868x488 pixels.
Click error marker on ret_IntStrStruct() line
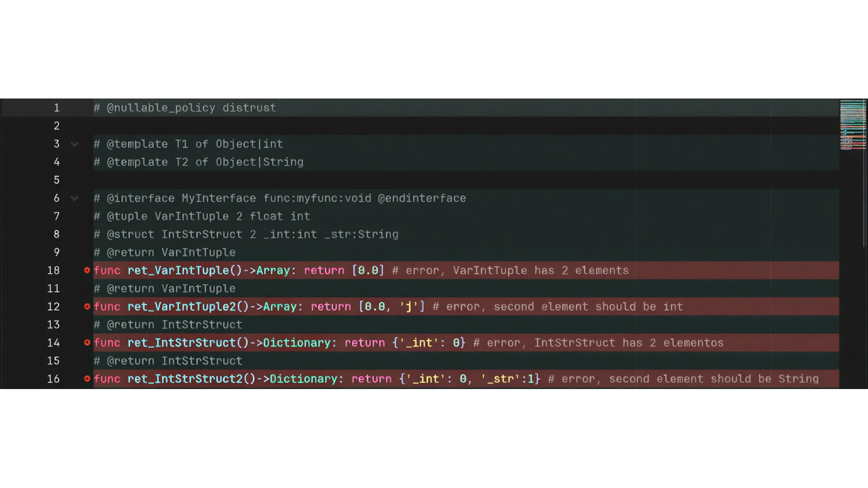tap(87, 343)
